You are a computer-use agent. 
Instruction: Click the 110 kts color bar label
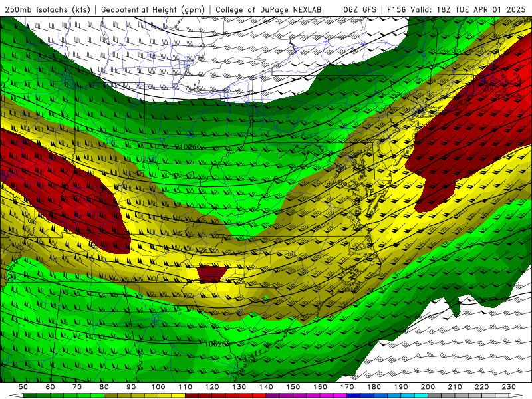click(x=186, y=387)
